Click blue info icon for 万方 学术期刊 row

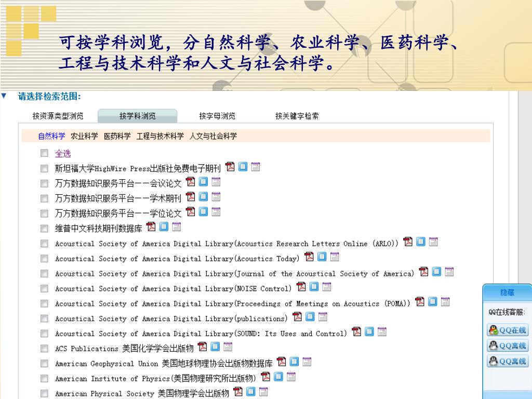click(203, 196)
